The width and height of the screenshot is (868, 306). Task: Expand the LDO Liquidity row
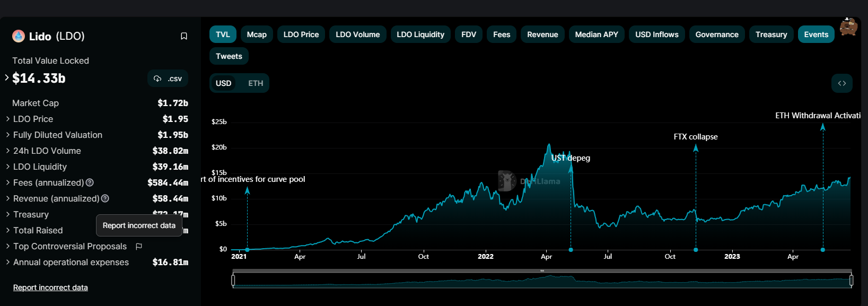(8, 167)
